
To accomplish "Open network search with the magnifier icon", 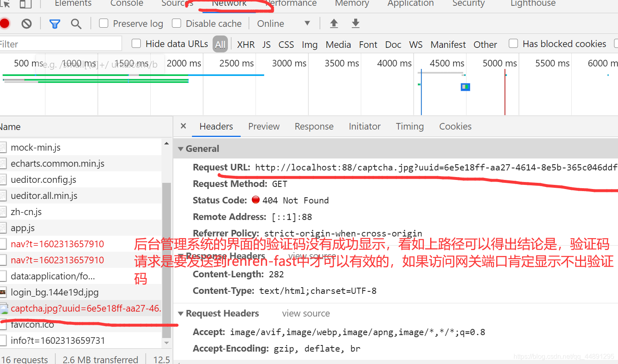I will click(76, 24).
